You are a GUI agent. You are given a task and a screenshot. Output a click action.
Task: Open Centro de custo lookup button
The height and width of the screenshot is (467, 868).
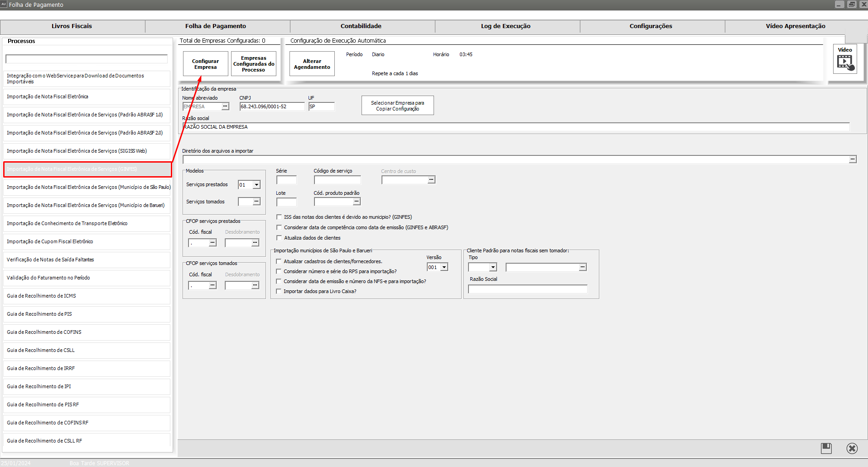(x=431, y=180)
